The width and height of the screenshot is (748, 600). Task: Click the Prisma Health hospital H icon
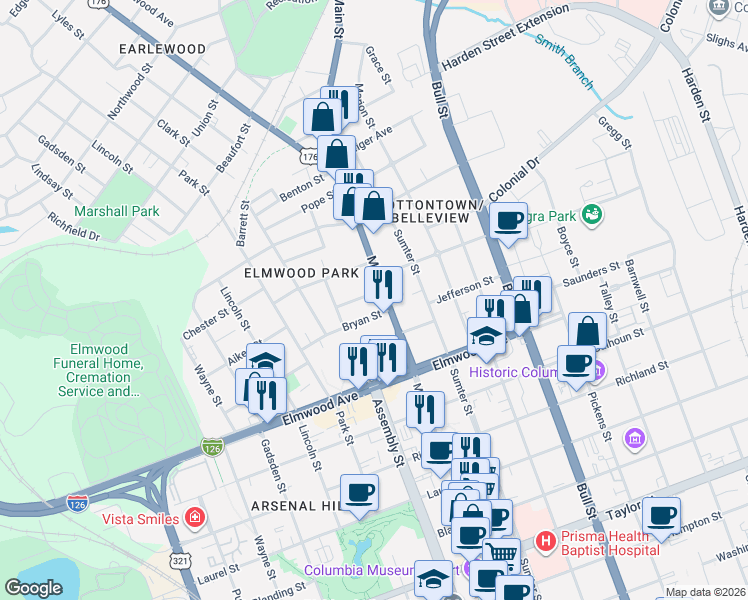coord(546,541)
